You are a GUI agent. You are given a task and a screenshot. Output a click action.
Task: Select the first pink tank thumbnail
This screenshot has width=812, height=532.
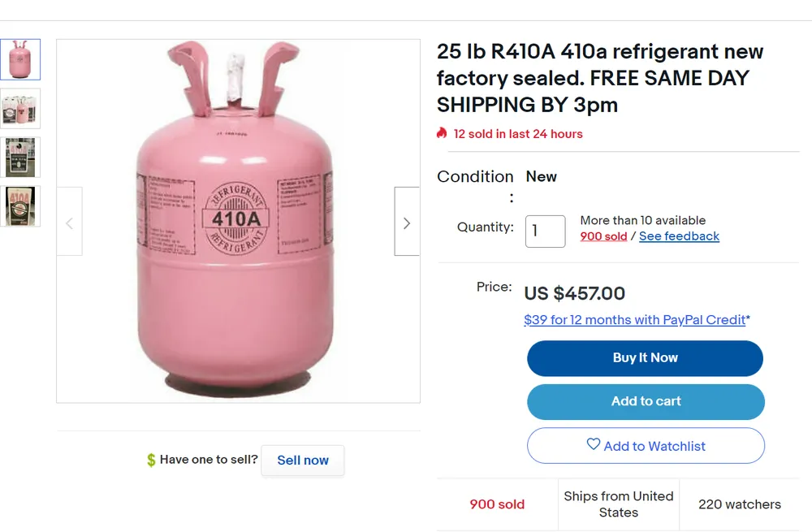[x=19, y=59]
